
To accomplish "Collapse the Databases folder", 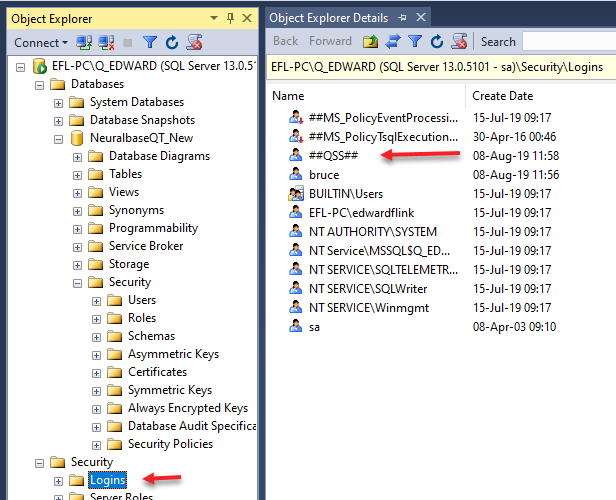I will click(39, 85).
